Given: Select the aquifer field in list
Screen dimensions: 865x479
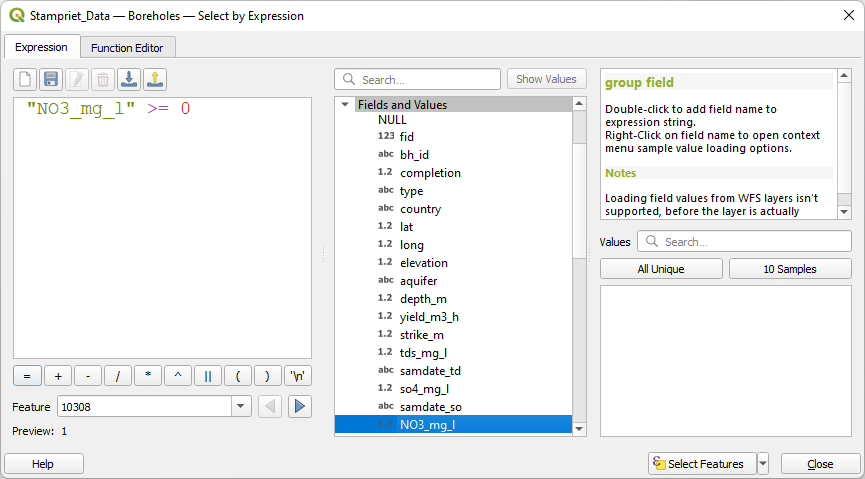Looking at the screenshot, I should (418, 281).
